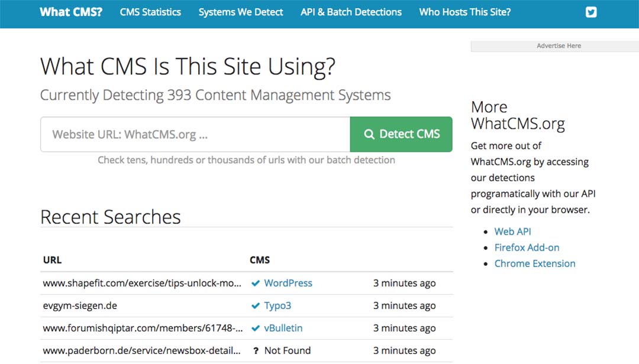Open Who Hosts This Site? page
Viewport: 639px width, 364px height.
tap(464, 12)
